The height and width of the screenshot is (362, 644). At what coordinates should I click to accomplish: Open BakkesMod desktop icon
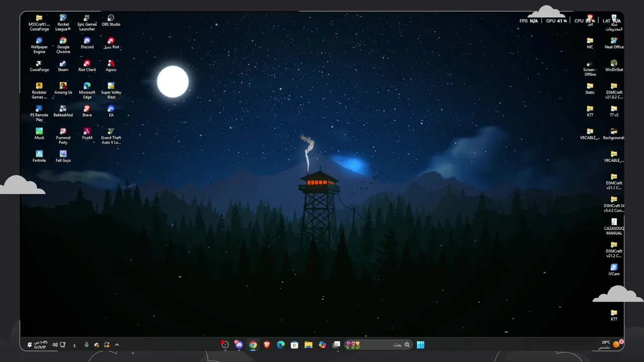tap(63, 111)
